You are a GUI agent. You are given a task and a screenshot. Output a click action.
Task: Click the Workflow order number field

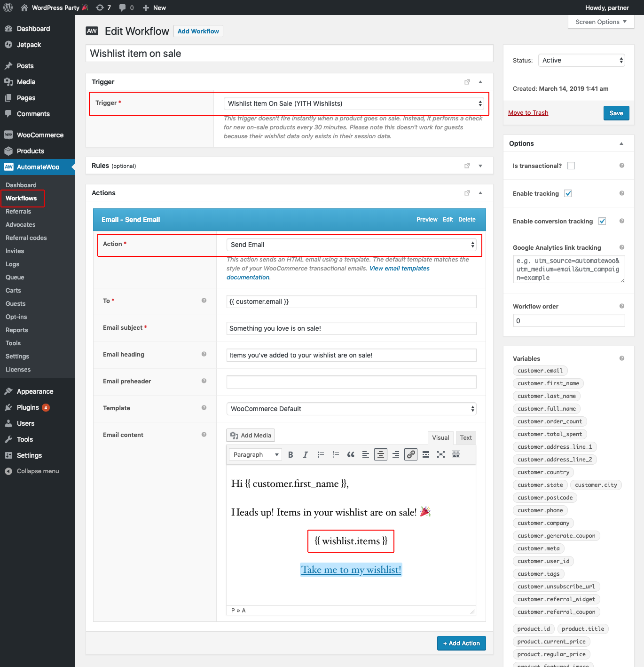[569, 321]
